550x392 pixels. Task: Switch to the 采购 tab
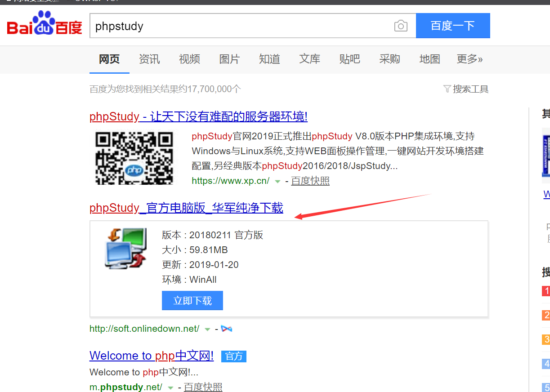389,59
